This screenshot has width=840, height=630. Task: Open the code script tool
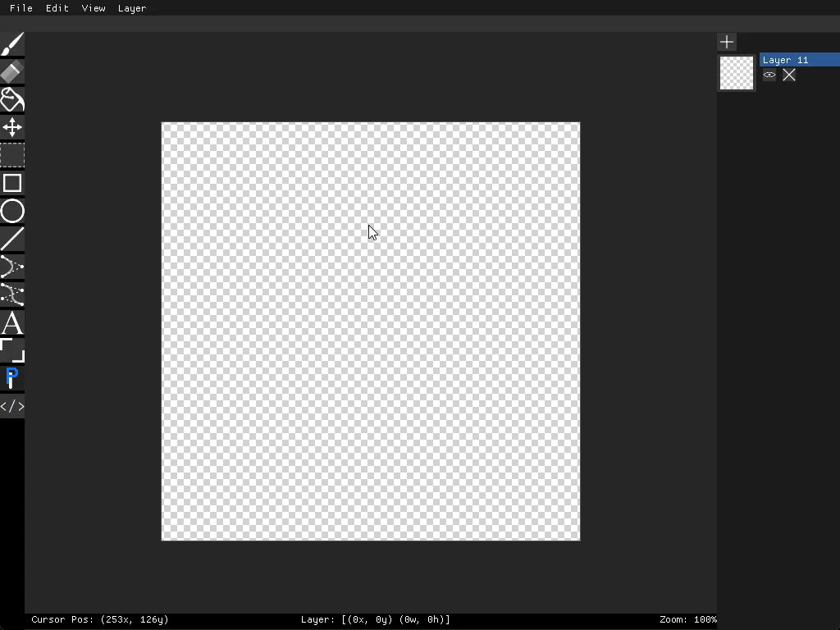[x=12, y=406]
